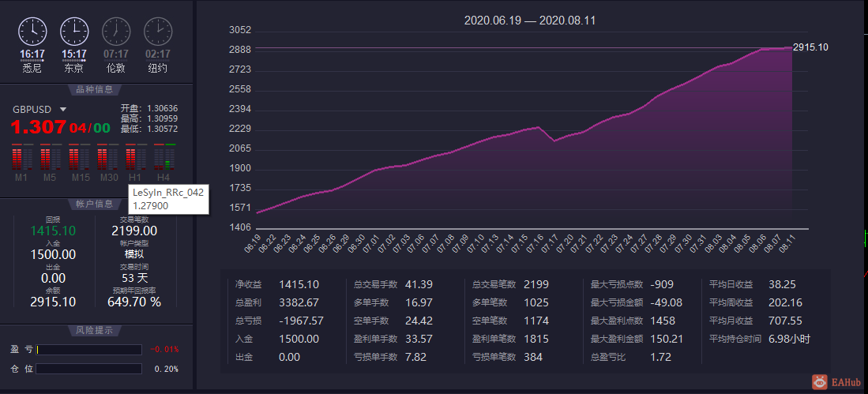
Task: Click the 仓位 percentage 0.20%
Action: (166, 369)
